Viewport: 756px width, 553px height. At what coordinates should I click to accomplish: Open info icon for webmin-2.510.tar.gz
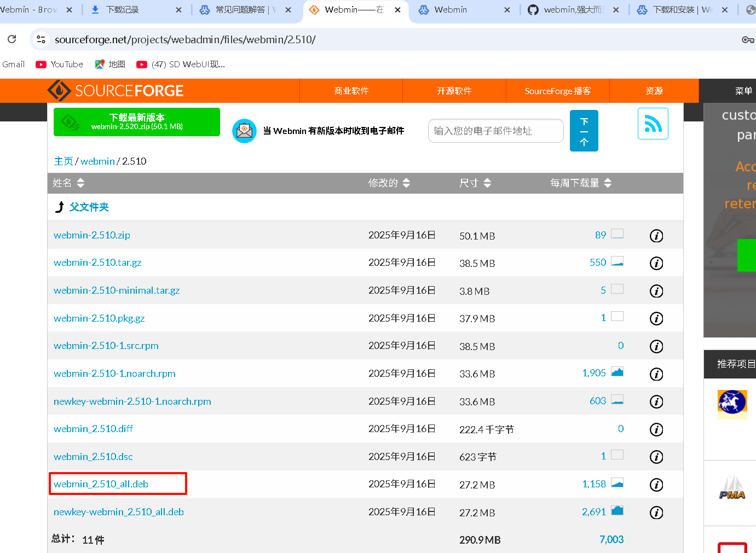(656, 263)
